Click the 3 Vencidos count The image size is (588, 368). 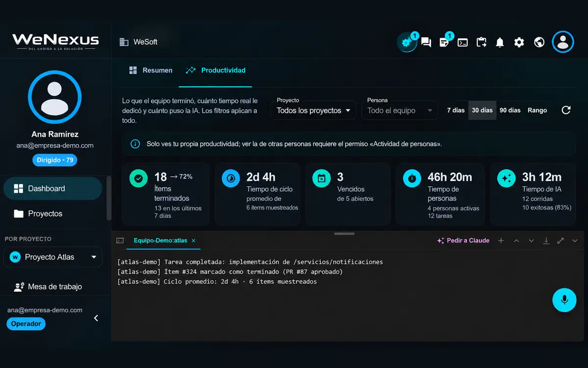click(340, 177)
